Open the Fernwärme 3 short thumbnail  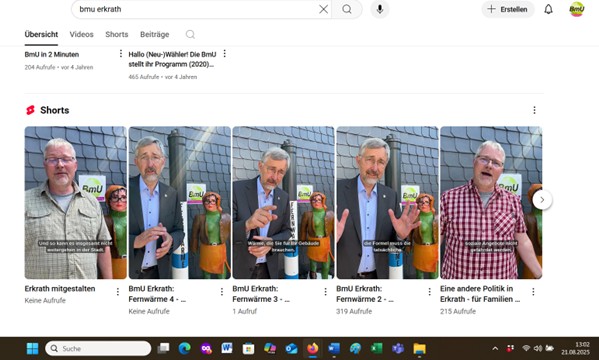click(283, 203)
